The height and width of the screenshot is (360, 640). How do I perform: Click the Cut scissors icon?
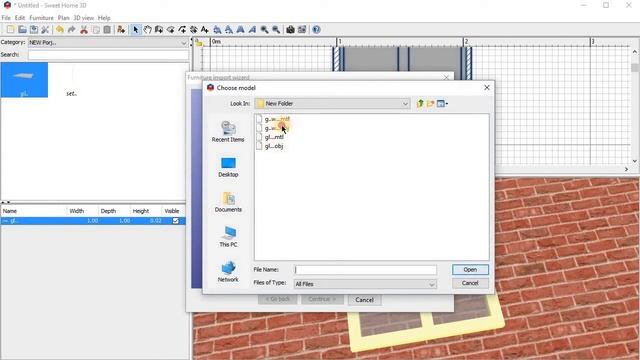84,30
